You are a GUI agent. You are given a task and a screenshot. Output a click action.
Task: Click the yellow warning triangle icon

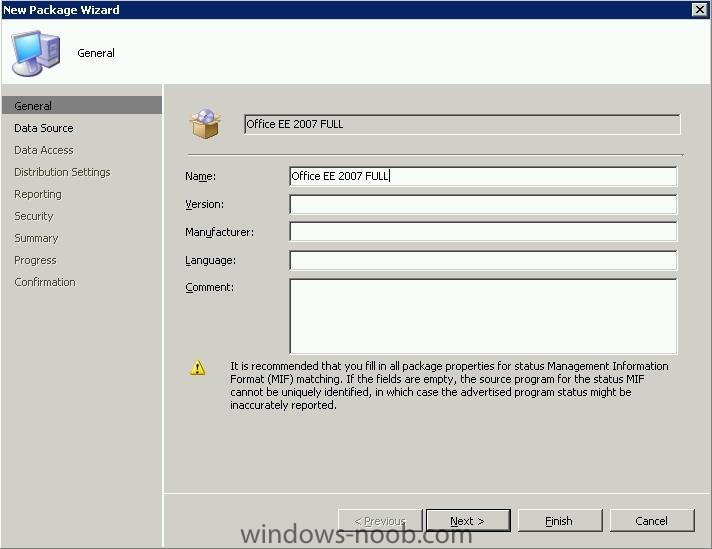[197, 367]
